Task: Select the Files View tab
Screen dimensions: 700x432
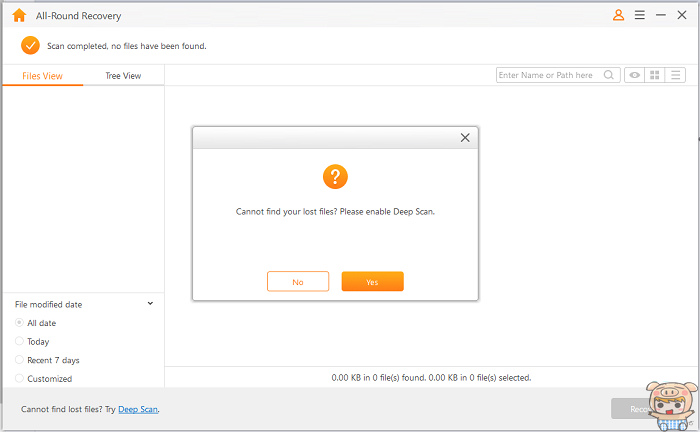Action: pos(43,76)
